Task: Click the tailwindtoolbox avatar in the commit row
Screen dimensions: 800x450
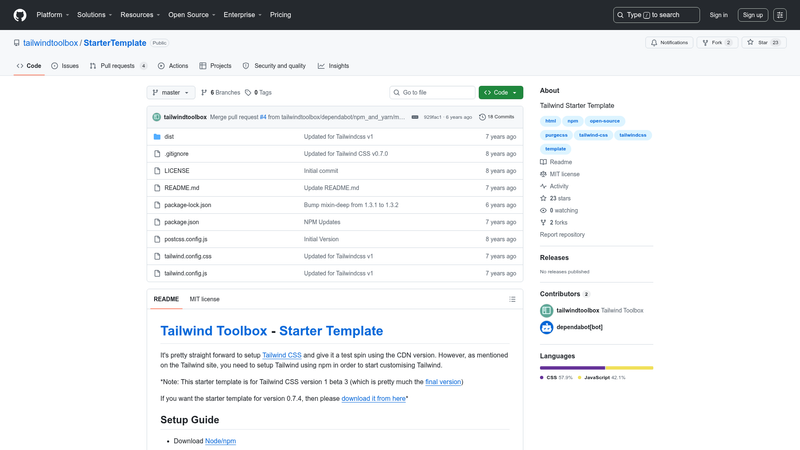Action: (x=157, y=117)
